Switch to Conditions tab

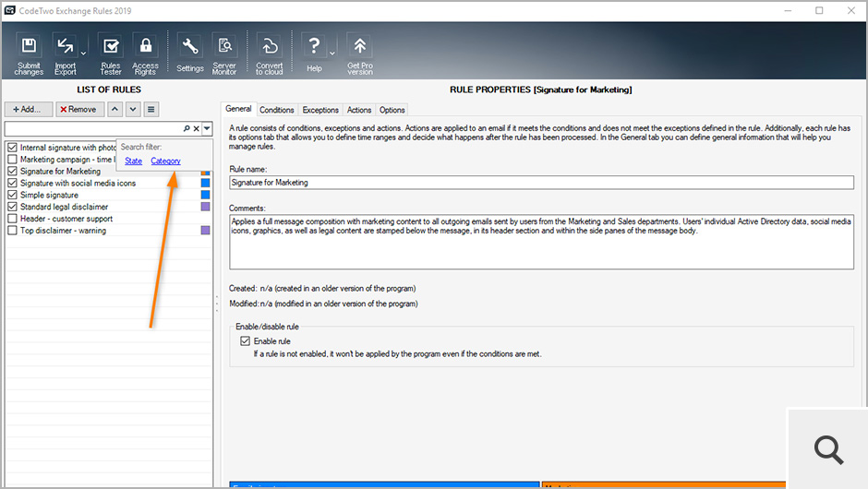(277, 110)
